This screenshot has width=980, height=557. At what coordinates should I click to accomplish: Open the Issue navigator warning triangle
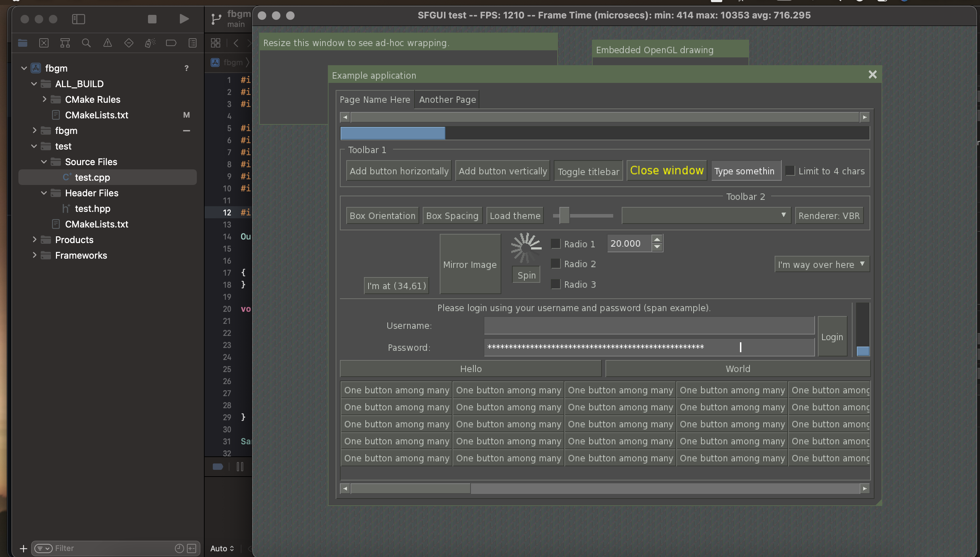(107, 43)
